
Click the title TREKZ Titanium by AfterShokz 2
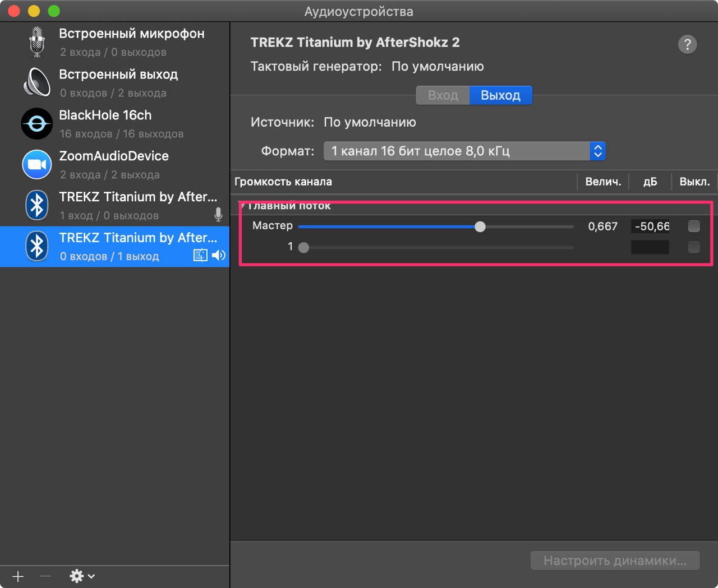click(x=355, y=43)
